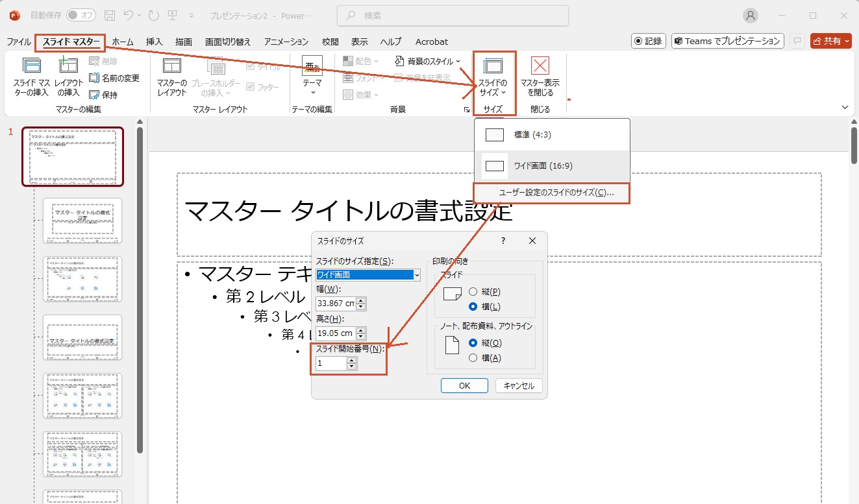This screenshot has height=504, width=859.
Task: Click Start From Beginning presentation icon
Action: coord(173,15)
